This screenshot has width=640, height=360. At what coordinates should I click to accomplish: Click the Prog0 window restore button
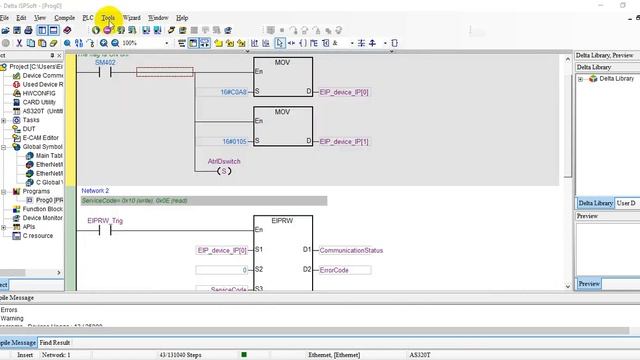[x=638, y=18]
